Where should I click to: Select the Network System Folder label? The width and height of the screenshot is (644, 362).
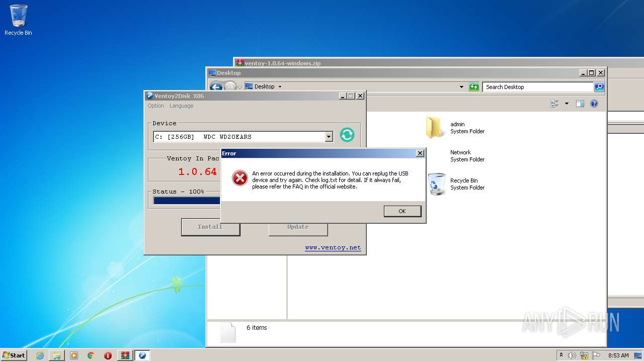[x=467, y=156]
